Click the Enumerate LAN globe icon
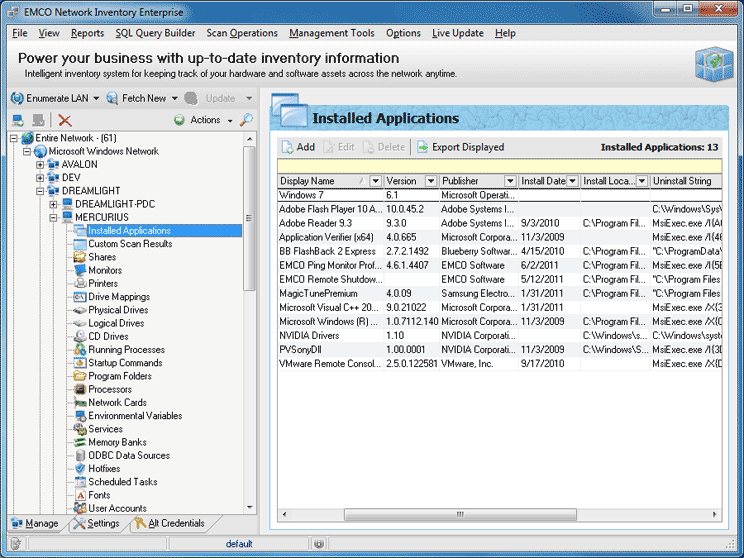This screenshot has height=558, width=744. tap(17, 98)
